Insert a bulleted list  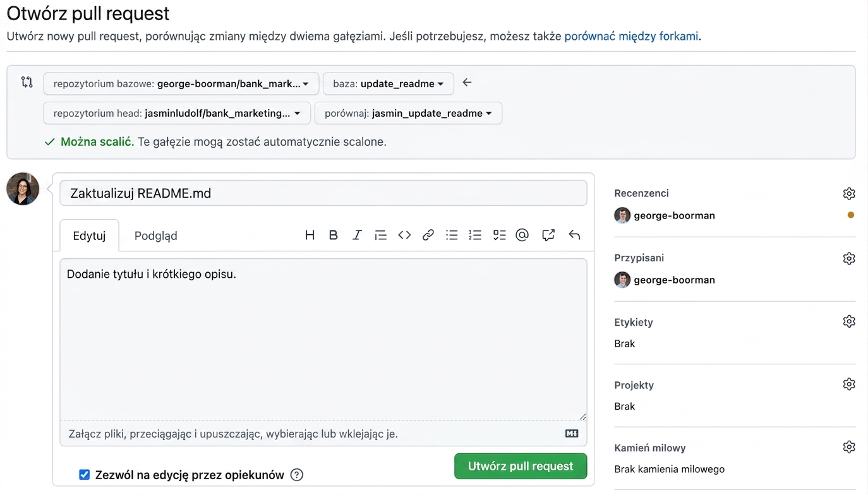click(x=452, y=236)
